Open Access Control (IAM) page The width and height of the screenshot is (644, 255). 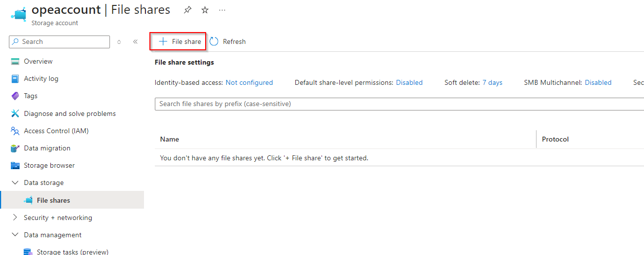click(x=56, y=131)
